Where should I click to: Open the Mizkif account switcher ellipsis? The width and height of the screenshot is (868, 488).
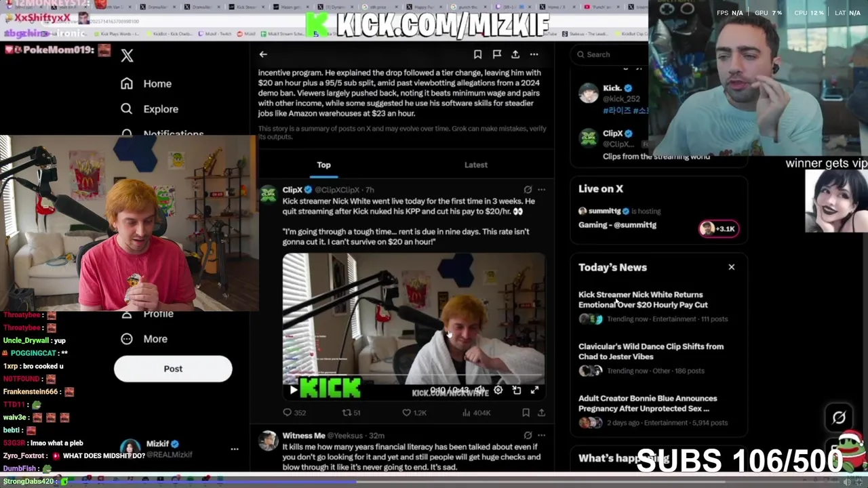point(234,449)
